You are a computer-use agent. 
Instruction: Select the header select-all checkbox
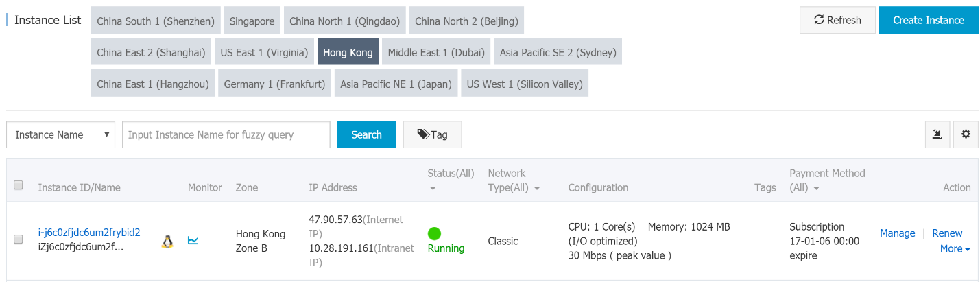[19, 185]
